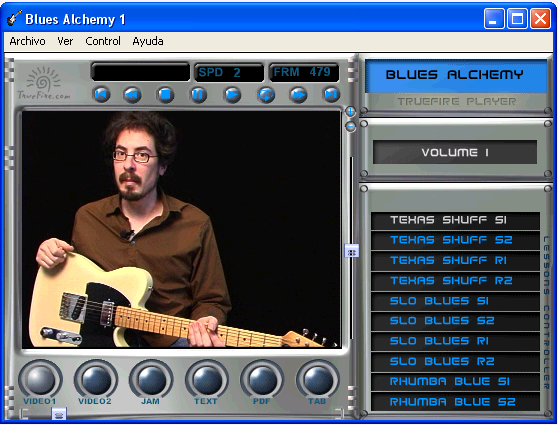
Task: Open the Control menu
Action: [x=103, y=41]
